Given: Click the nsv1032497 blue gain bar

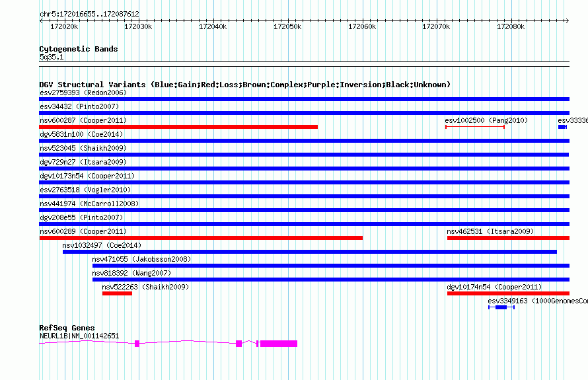Looking at the screenshot, I should click(310, 252).
